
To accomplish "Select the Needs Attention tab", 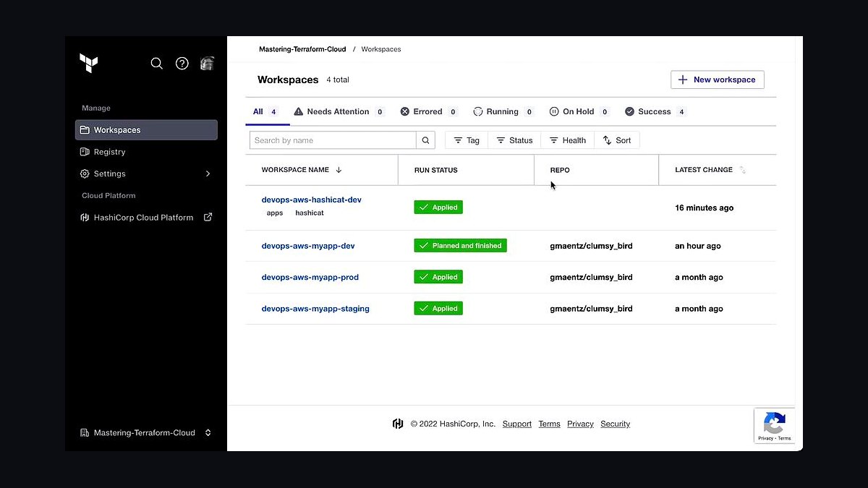I will point(339,112).
